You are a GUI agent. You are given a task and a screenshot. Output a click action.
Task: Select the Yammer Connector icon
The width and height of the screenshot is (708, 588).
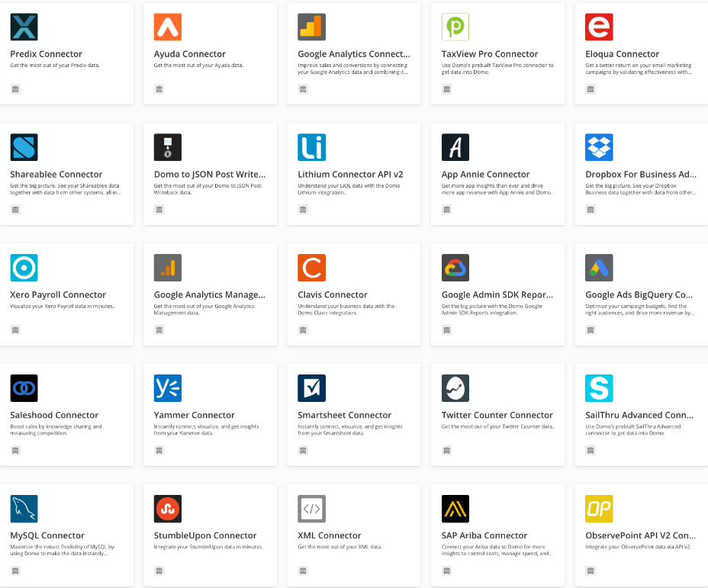click(167, 388)
